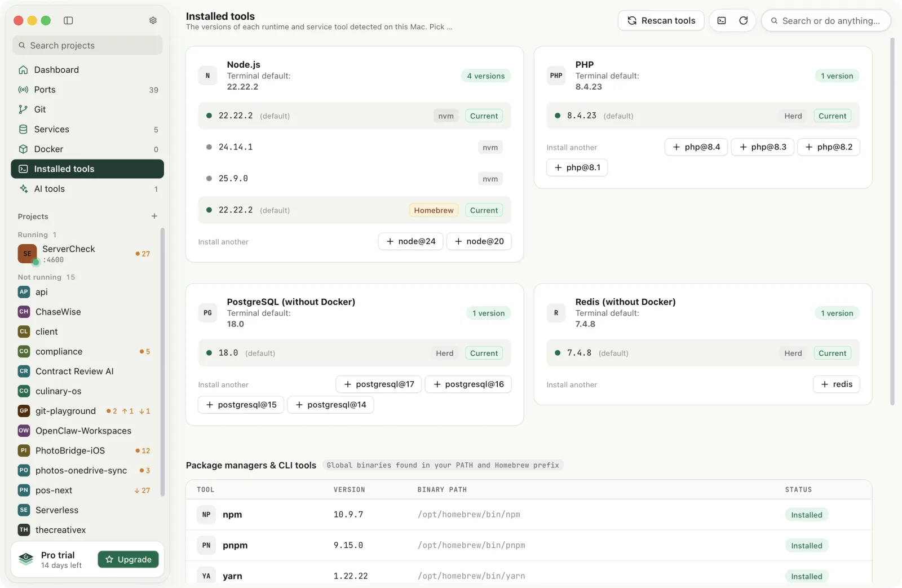Click the Services database icon
This screenshot has width=902, height=588.
pos(23,129)
